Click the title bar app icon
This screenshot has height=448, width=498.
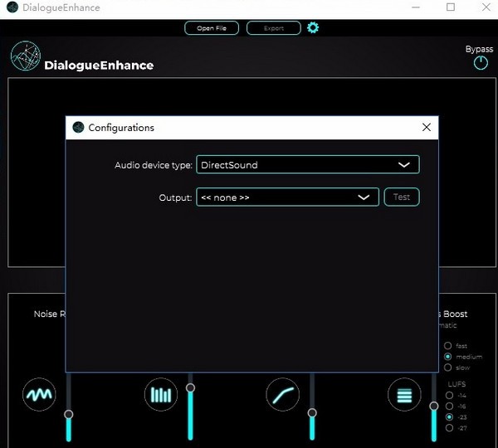pyautogui.click(x=12, y=7)
